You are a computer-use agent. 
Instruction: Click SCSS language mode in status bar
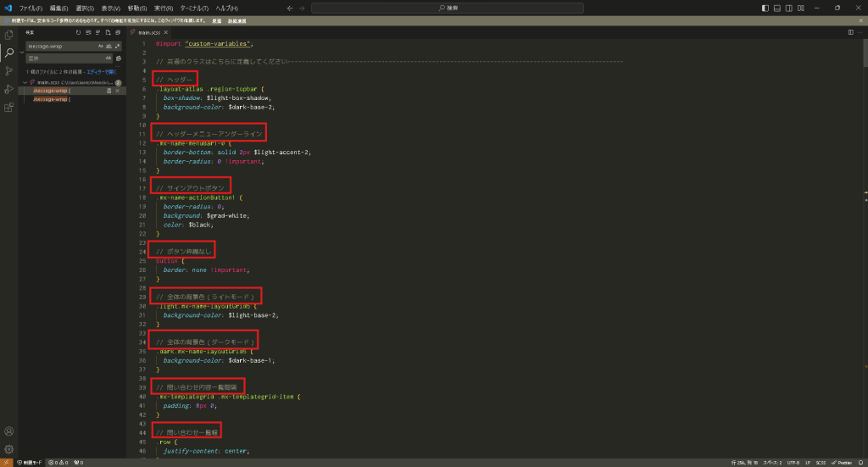[820, 463]
